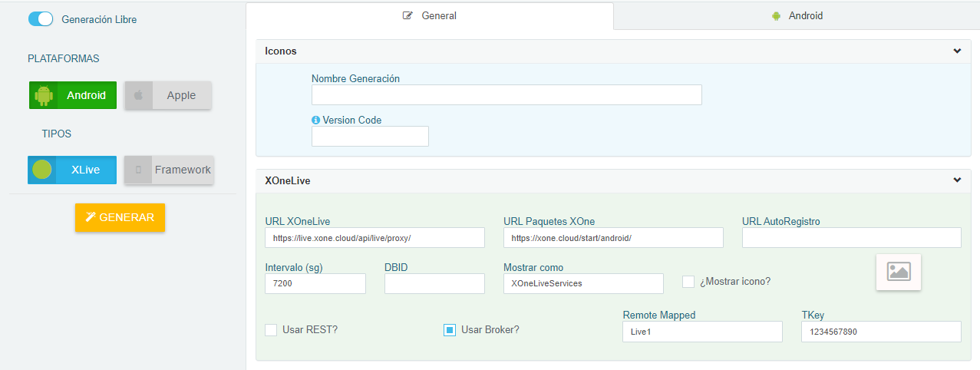
Task: Uncheck the Usar Broker? checkbox
Action: tap(450, 329)
